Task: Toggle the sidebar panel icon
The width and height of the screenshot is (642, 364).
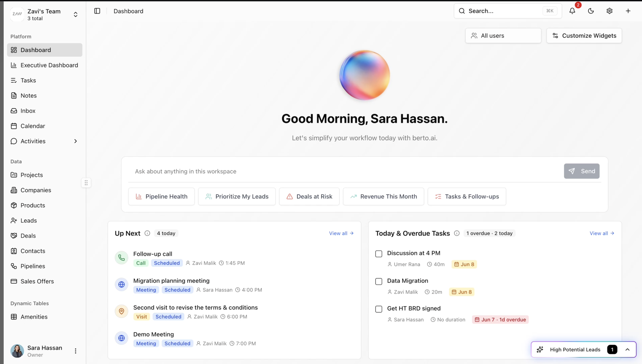Action: click(x=97, y=11)
